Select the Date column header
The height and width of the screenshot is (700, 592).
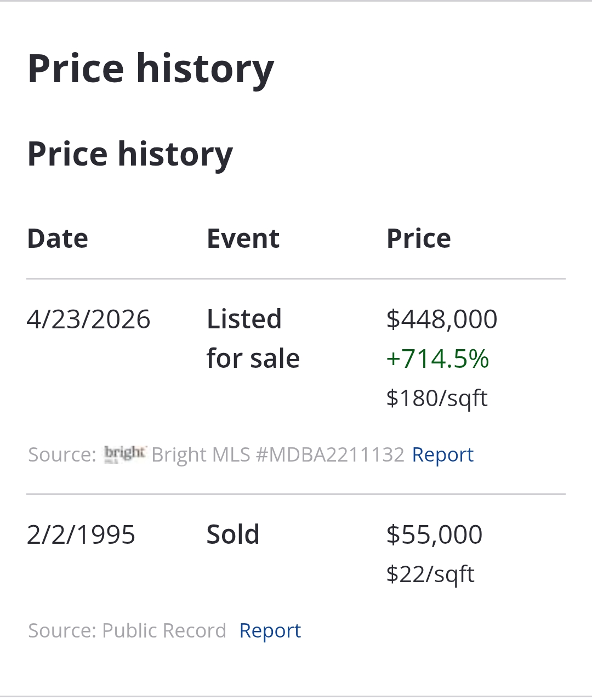pos(58,238)
